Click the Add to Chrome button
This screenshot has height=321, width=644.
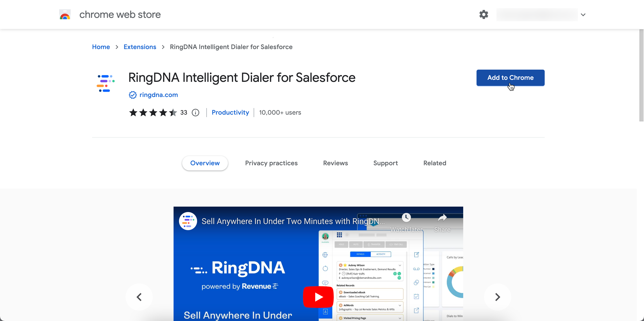(x=510, y=78)
